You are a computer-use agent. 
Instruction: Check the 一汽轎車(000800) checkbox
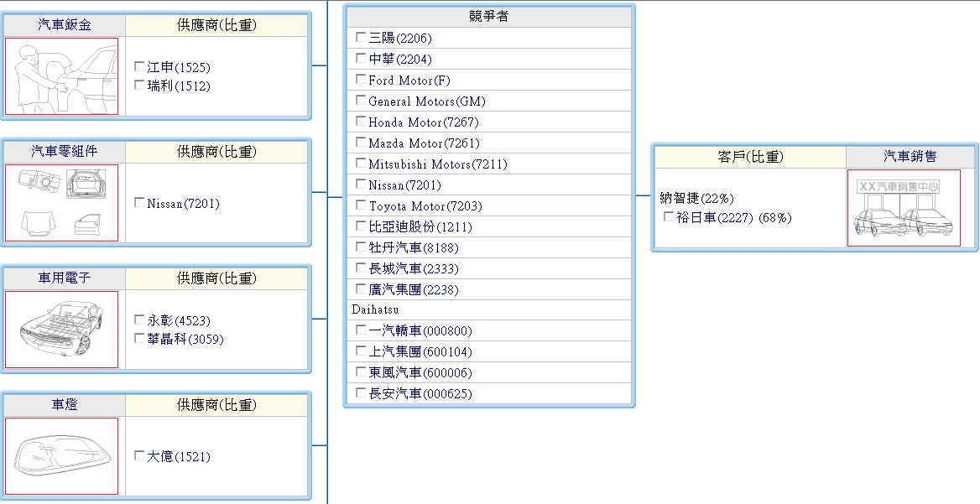pyautogui.click(x=361, y=330)
